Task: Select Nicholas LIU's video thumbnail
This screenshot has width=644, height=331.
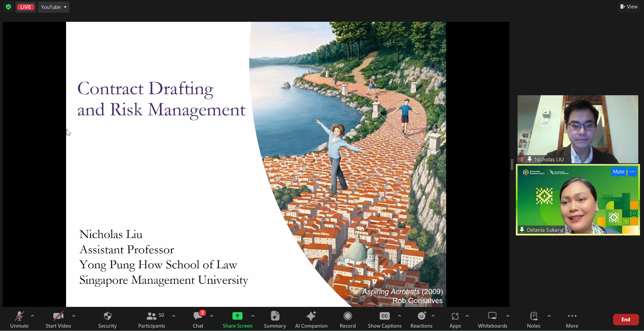Action: (578, 129)
